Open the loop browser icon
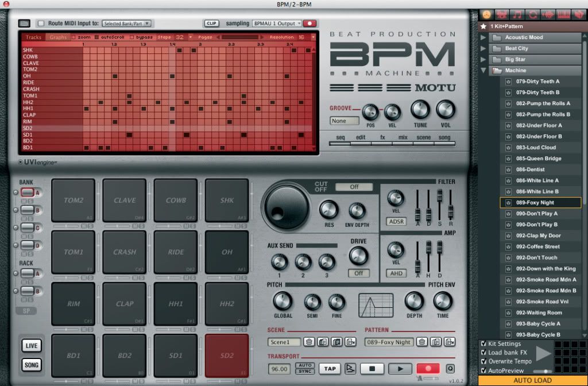The width and height of the screenshot is (588, 386). click(532, 14)
